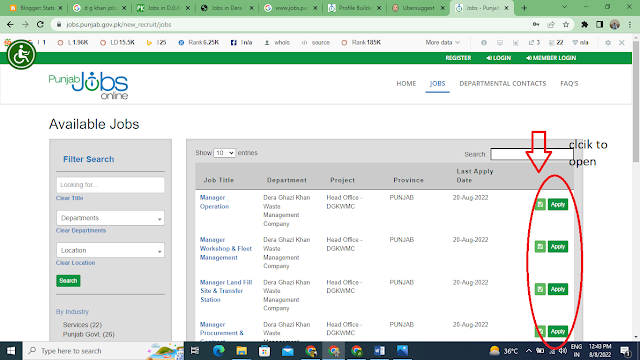The width and height of the screenshot is (640, 360).
Task: Apply for Manager Land Fill Site job
Action: [x=558, y=289]
